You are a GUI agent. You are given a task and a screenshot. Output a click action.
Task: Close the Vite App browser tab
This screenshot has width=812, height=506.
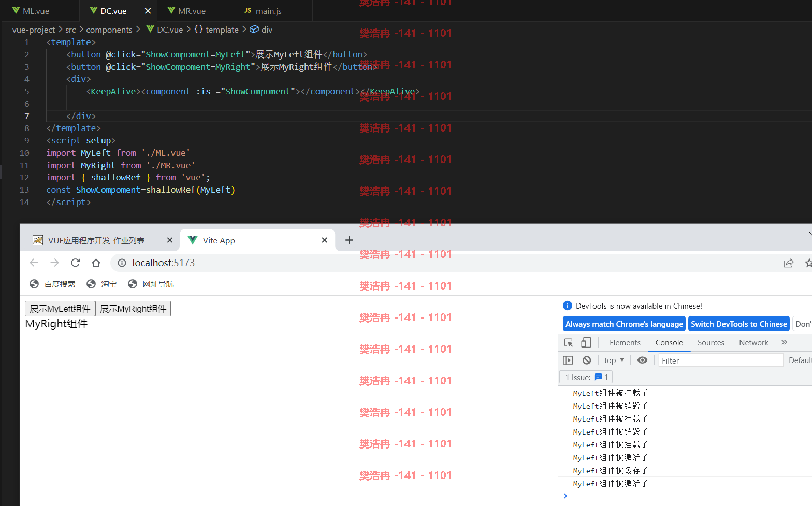(325, 240)
